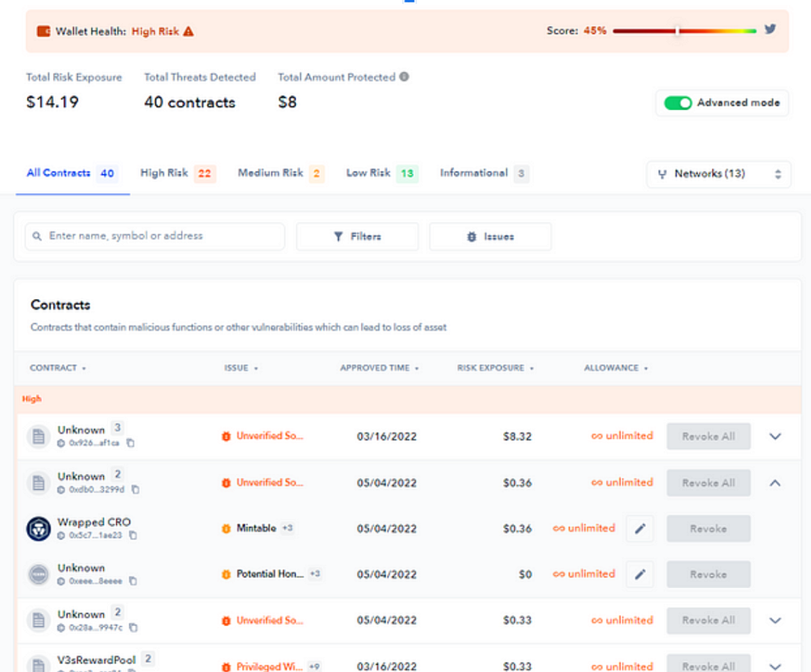Screen dimensions: 811x672
Task: Expand the Unknown 0x926...af1ca contract row
Action: click(x=775, y=436)
